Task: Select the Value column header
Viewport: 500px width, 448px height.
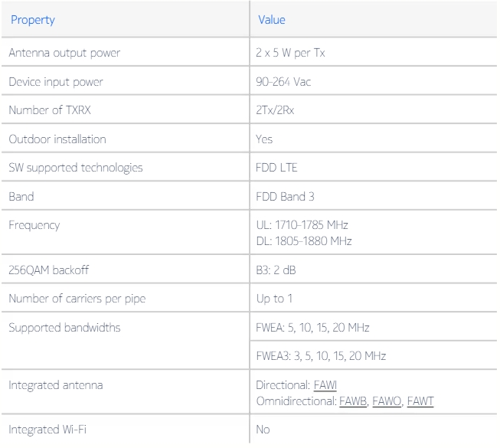Action: click(x=272, y=20)
